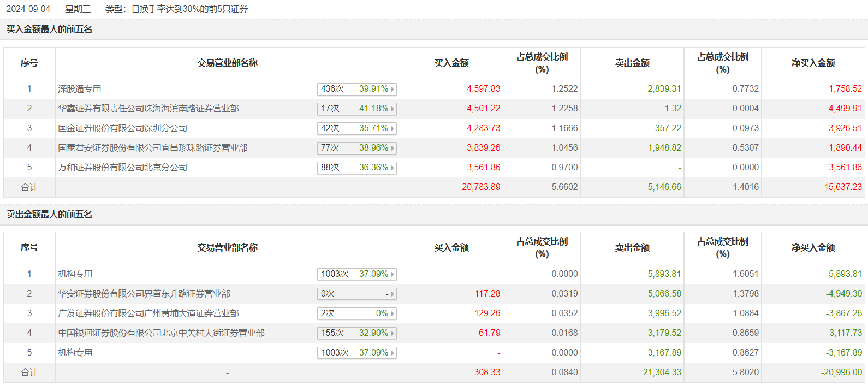Expand the 2次 0% stats box
This screenshot has height=385, width=868.
coord(356,313)
